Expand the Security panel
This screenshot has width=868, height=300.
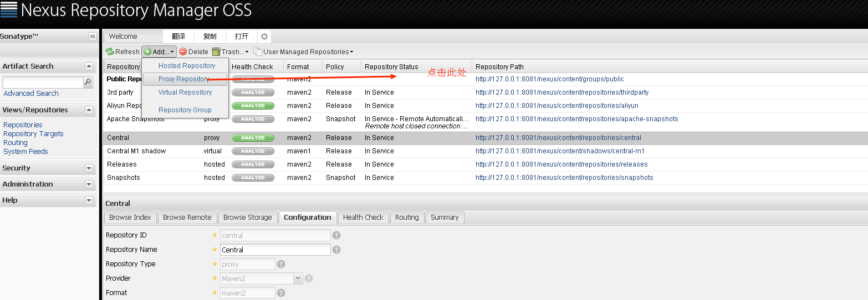coord(89,168)
